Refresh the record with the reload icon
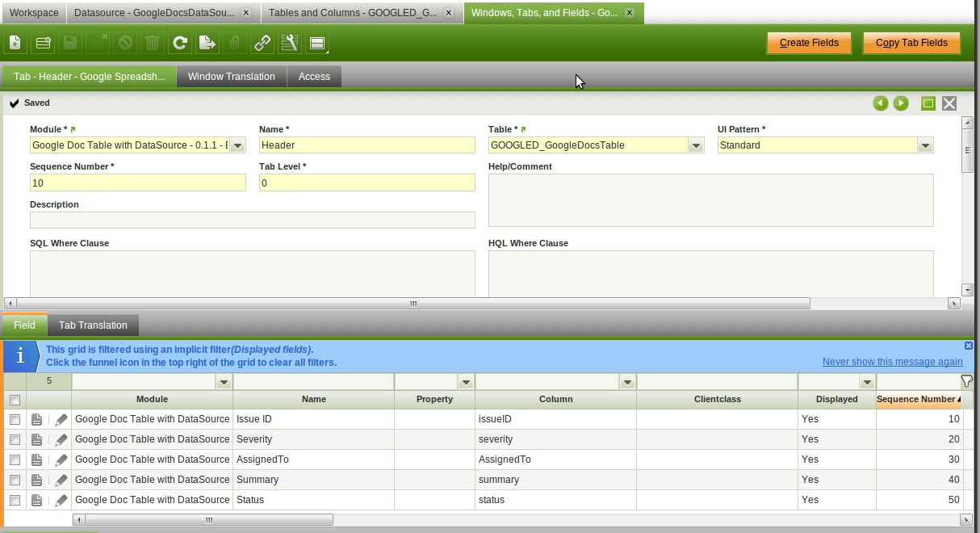 [x=180, y=43]
